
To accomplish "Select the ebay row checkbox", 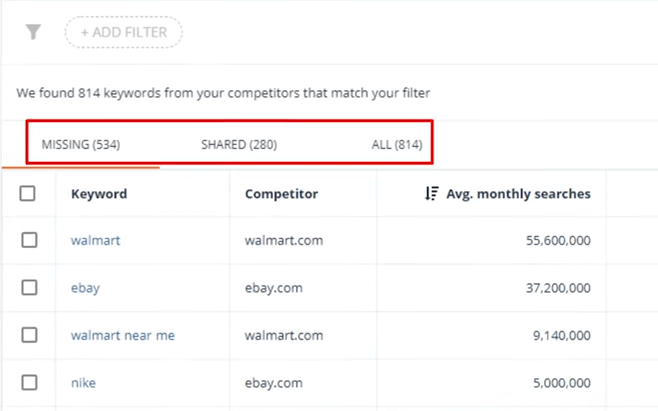I will 29,288.
